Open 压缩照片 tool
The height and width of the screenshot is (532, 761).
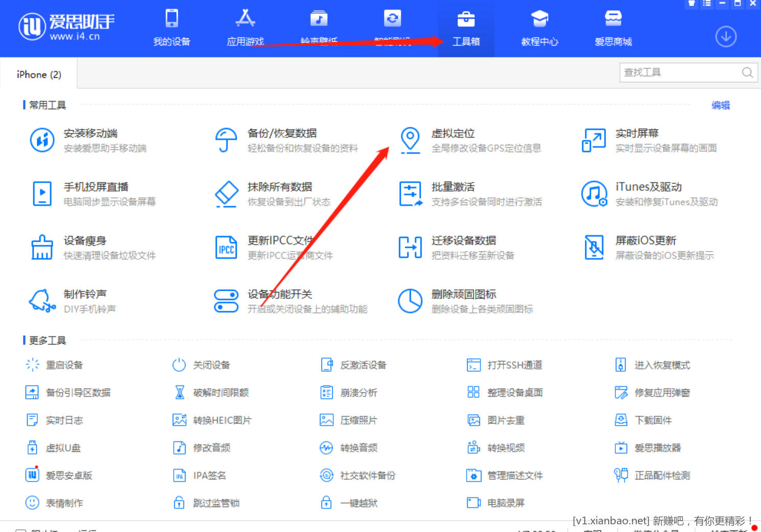pyautogui.click(x=349, y=420)
